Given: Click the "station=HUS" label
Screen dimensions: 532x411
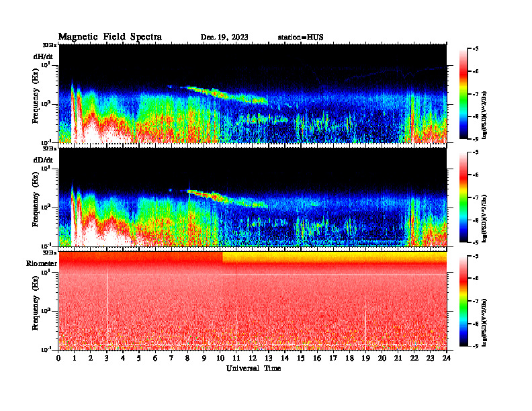Looking at the screenshot, I should (300, 38).
